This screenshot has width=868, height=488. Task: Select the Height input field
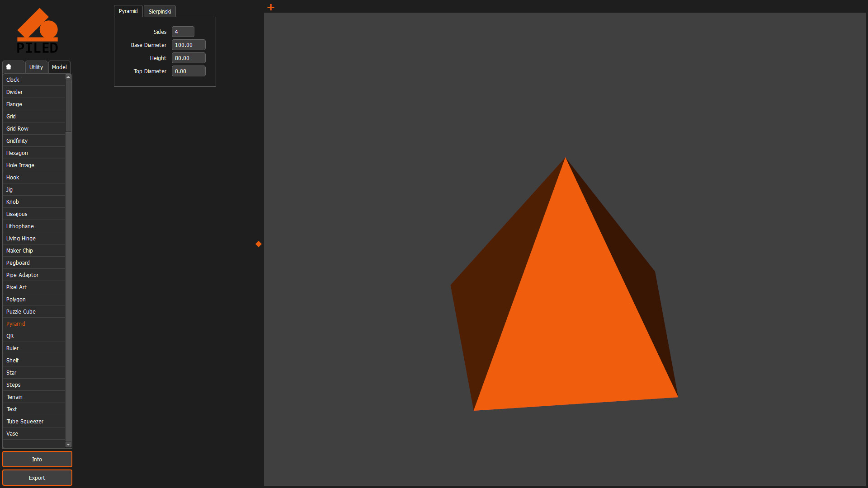(189, 58)
